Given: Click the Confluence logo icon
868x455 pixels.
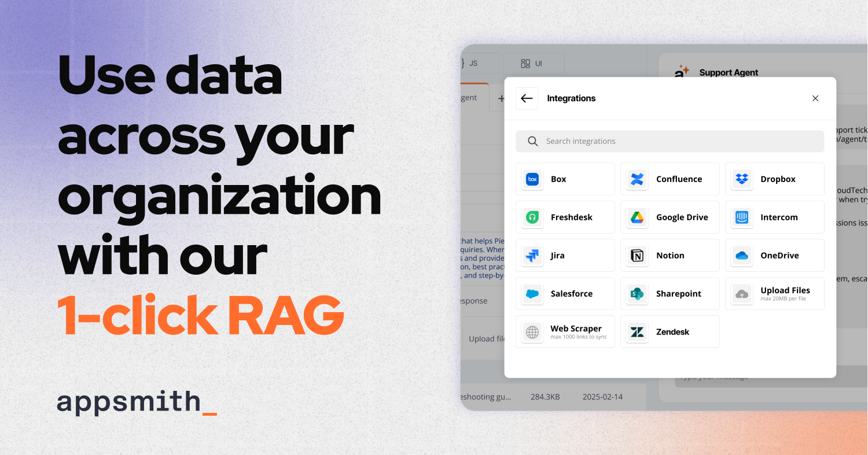Looking at the screenshot, I should [x=637, y=179].
